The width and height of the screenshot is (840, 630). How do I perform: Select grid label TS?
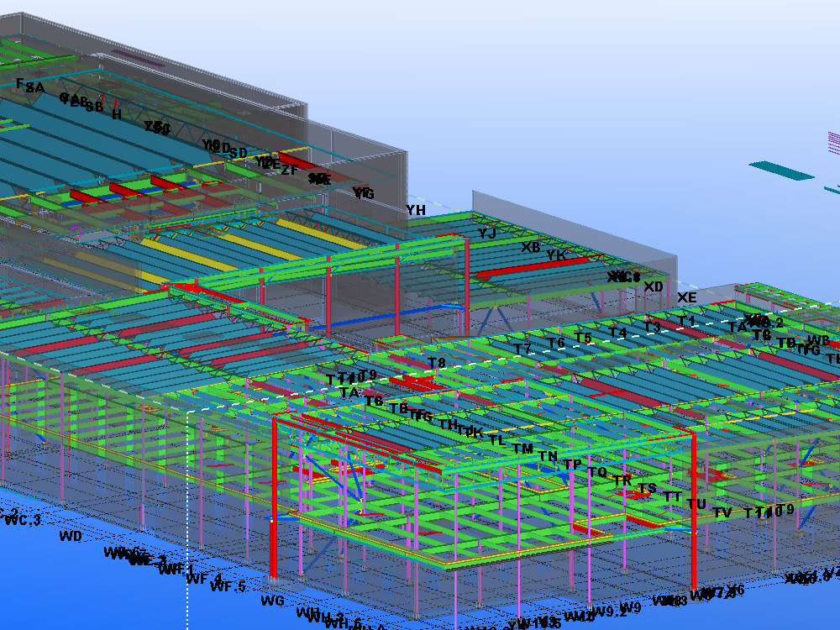(647, 488)
